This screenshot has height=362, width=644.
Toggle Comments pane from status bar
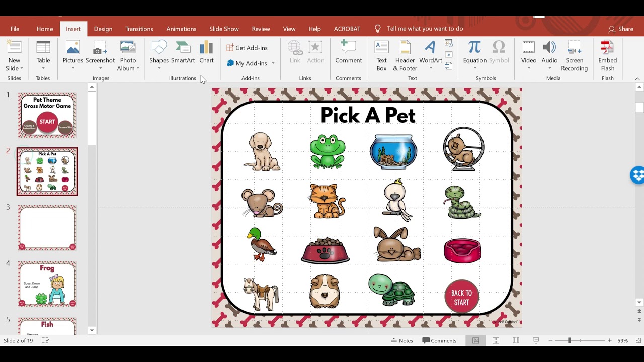click(439, 340)
